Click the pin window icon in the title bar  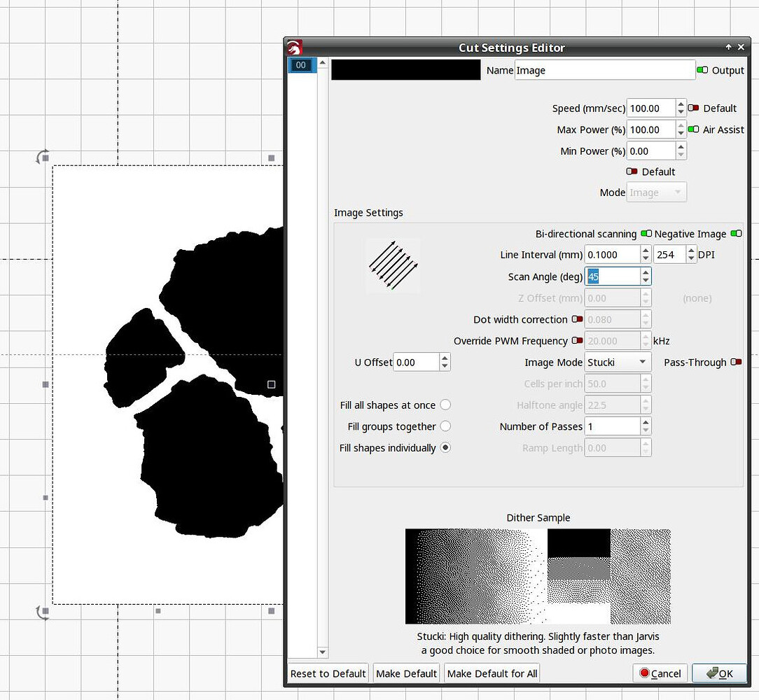click(728, 47)
